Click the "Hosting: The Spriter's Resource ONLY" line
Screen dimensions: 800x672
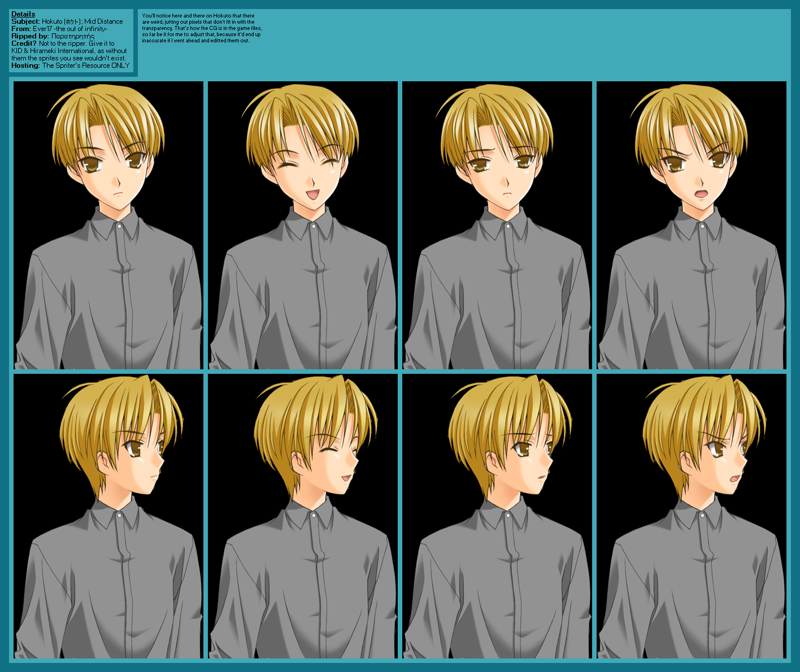click(x=71, y=66)
